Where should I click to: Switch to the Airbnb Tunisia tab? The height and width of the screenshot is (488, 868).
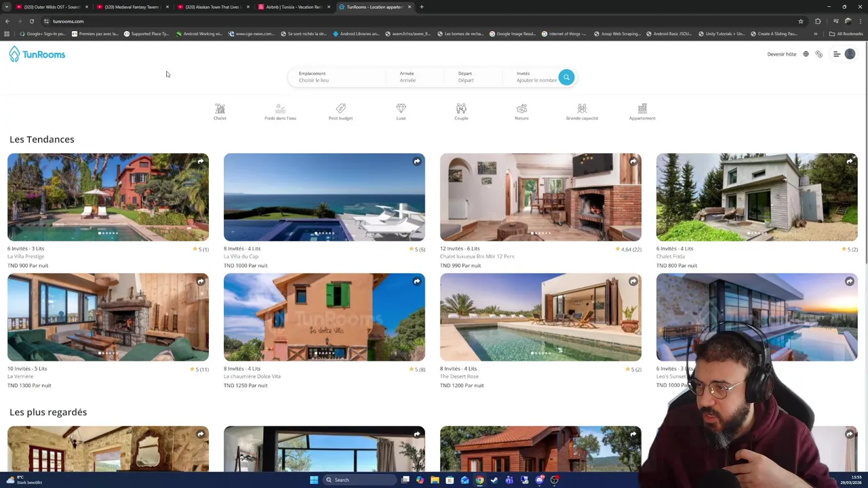[x=294, y=7]
